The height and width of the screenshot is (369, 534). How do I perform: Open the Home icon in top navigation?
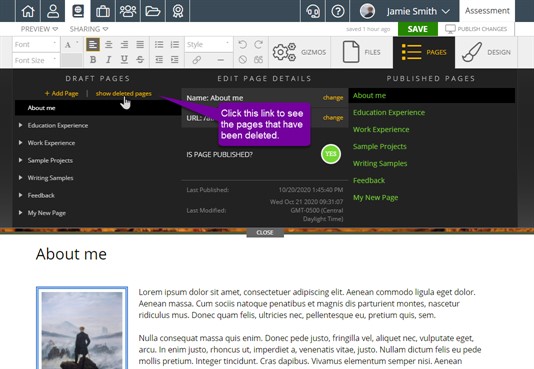click(28, 11)
